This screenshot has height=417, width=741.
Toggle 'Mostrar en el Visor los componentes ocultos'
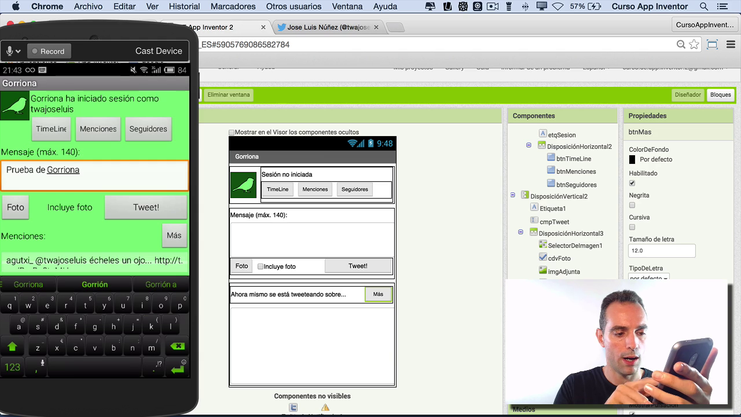click(x=232, y=132)
